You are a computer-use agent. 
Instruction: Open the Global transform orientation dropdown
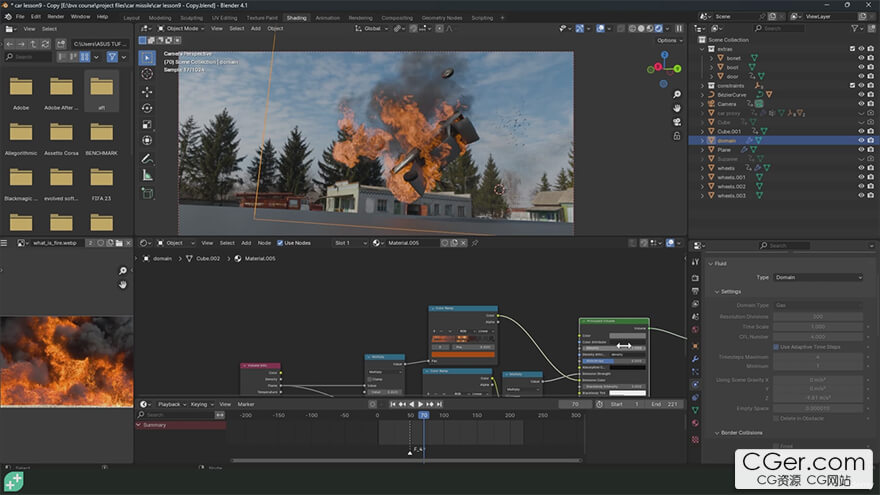click(372, 29)
